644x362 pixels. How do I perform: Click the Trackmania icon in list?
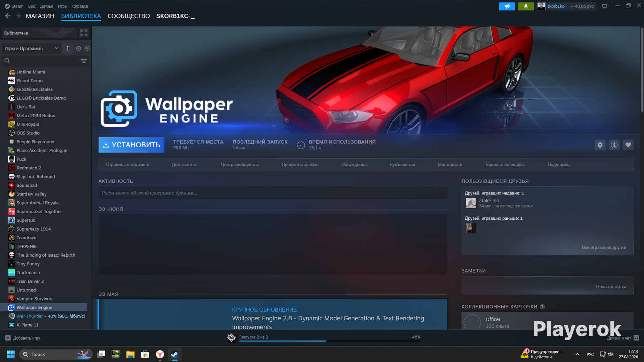[12, 273]
